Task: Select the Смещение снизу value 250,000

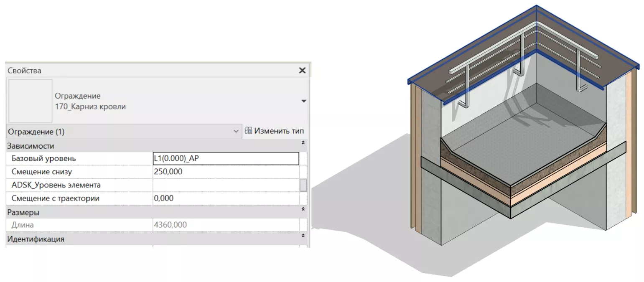Action: click(x=168, y=172)
